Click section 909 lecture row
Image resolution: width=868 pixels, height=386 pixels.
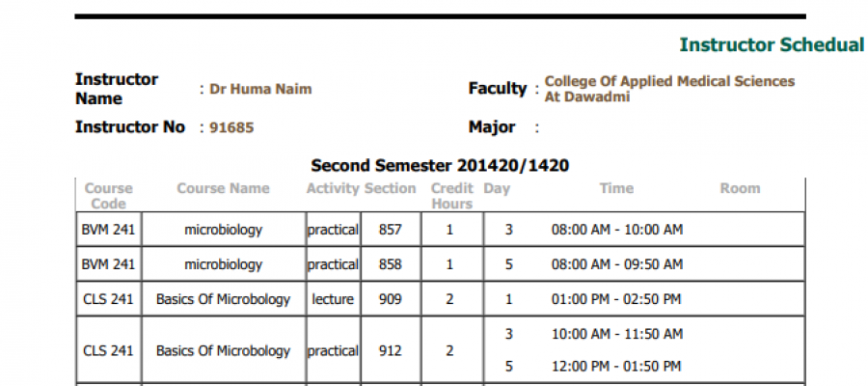click(440, 299)
